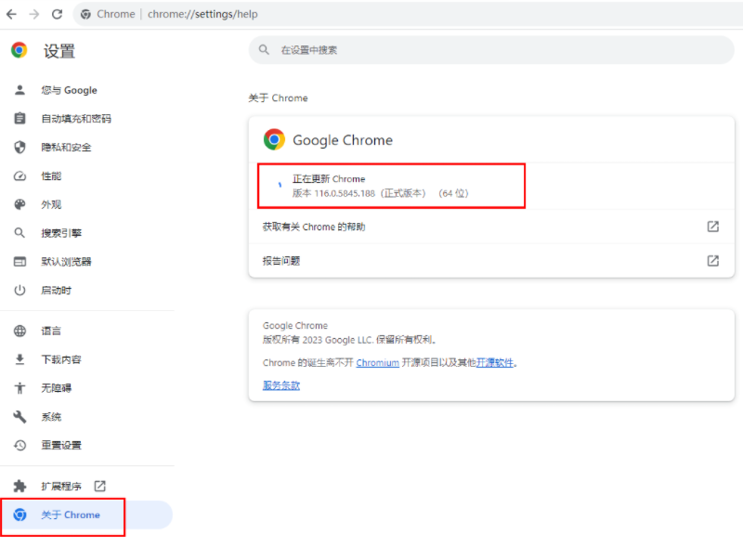Screen dimensions: 743x560
Task: Click the version text 版本 116.0.5845.188
Action: [x=333, y=193]
